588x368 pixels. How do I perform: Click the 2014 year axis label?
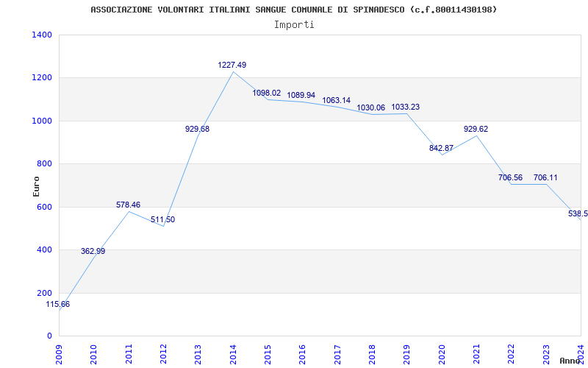233,354
